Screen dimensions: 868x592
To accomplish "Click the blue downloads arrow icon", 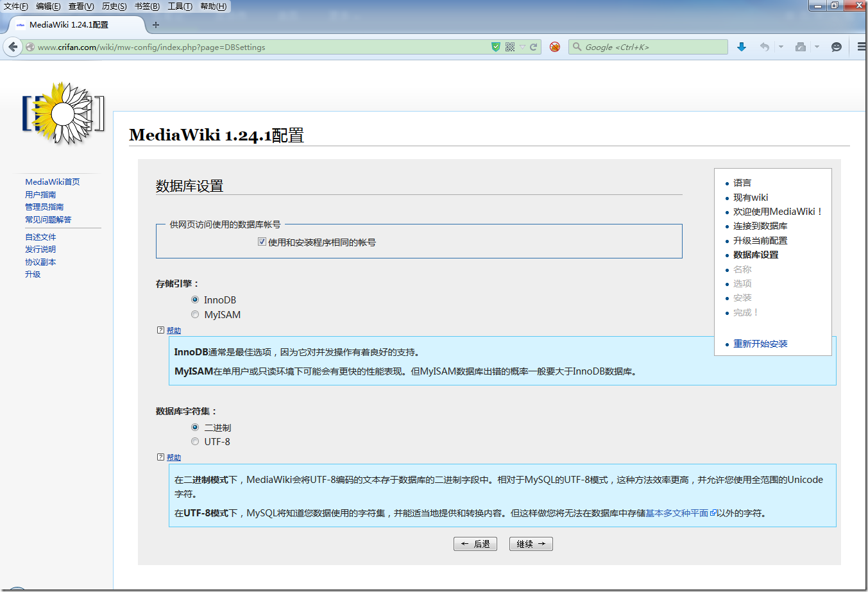I will pyautogui.click(x=742, y=47).
